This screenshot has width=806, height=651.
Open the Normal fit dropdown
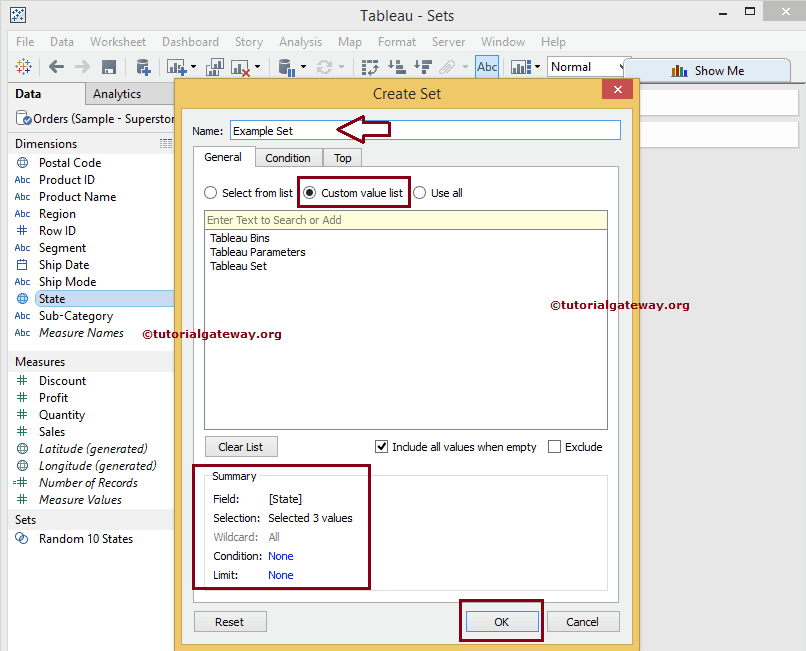pyautogui.click(x=588, y=67)
